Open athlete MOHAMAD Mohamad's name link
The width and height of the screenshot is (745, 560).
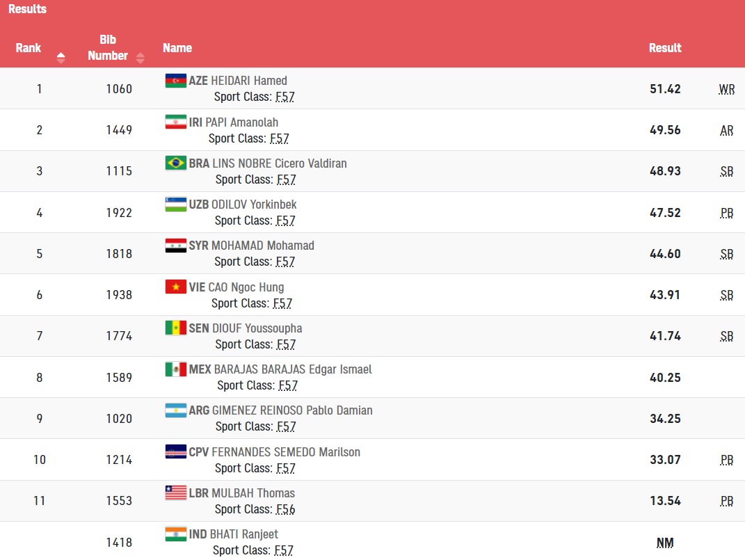[x=263, y=246]
